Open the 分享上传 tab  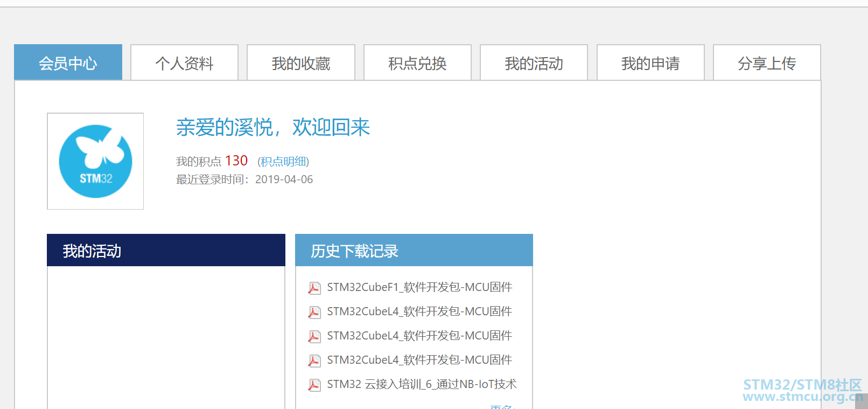pos(767,63)
